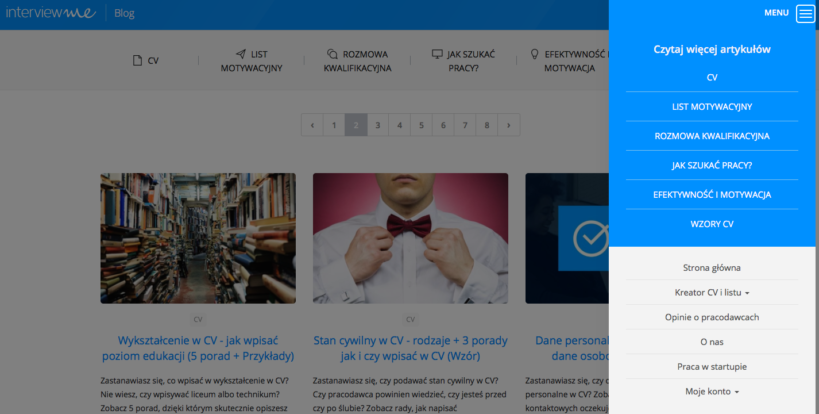This screenshot has width=819, height=414.
Task: Click the CV document icon in category bar
Action: tap(137, 61)
